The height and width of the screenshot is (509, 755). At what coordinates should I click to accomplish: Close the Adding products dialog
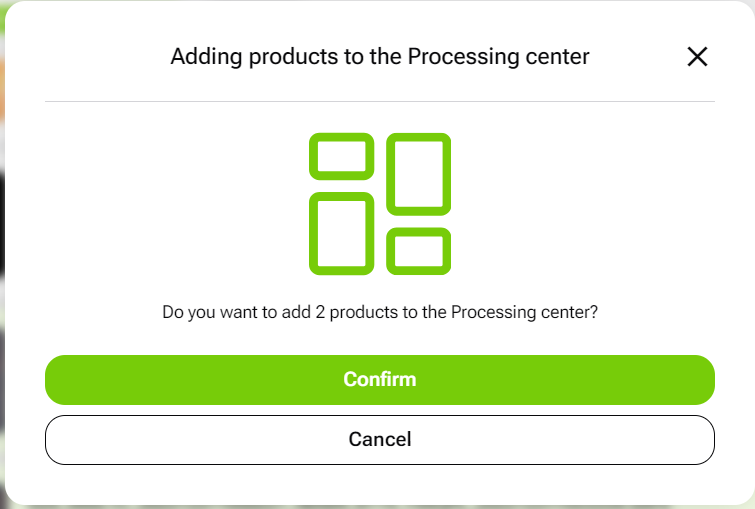pyautogui.click(x=697, y=57)
